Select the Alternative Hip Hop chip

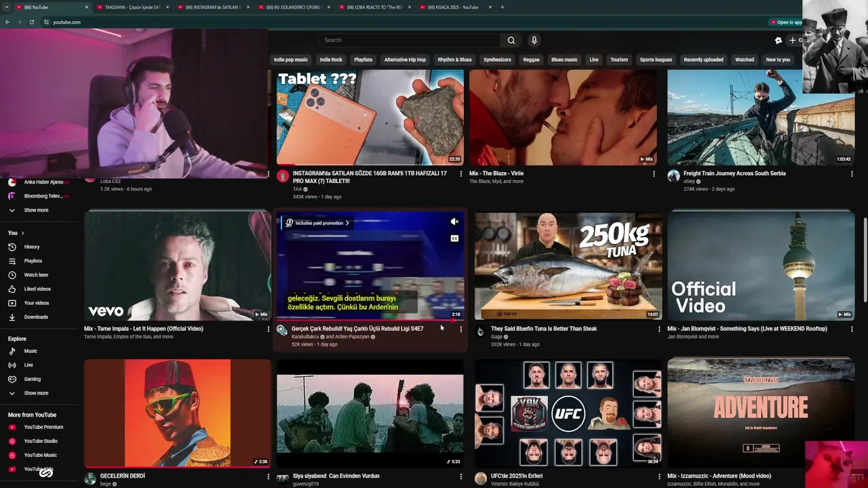point(405,60)
